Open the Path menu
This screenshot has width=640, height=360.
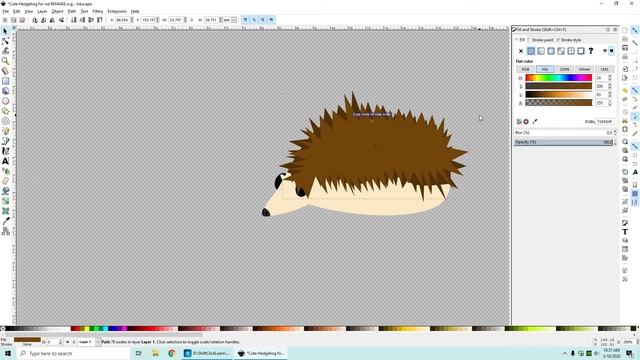coord(72,11)
